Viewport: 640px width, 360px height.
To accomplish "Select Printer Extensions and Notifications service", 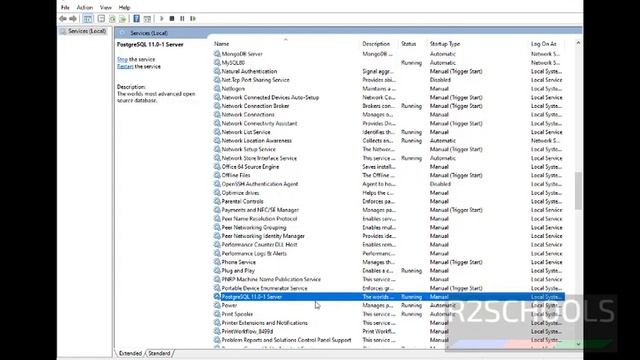I will pos(389,323).
